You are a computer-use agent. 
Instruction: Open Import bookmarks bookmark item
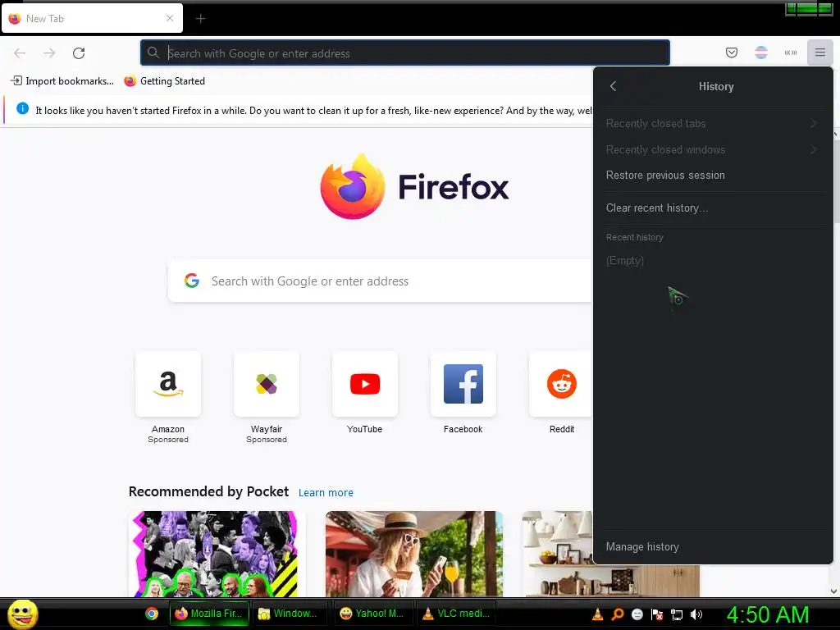point(62,81)
